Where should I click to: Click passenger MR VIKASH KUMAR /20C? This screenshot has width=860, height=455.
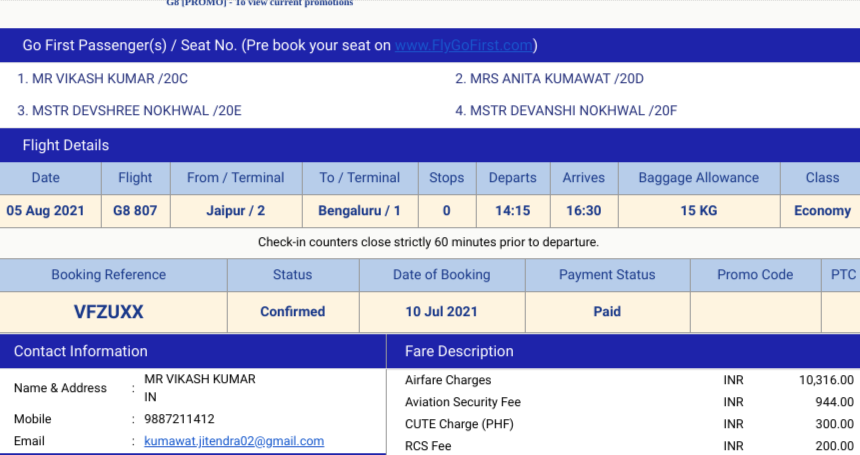coord(103,79)
